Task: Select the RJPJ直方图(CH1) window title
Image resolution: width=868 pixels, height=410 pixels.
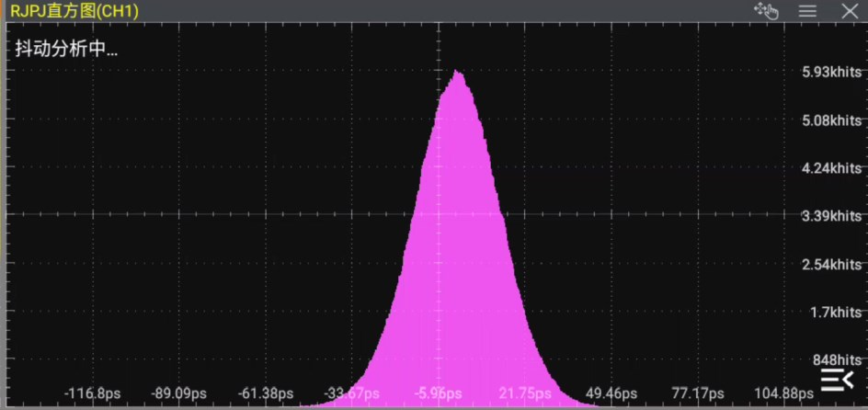Action: (x=74, y=11)
